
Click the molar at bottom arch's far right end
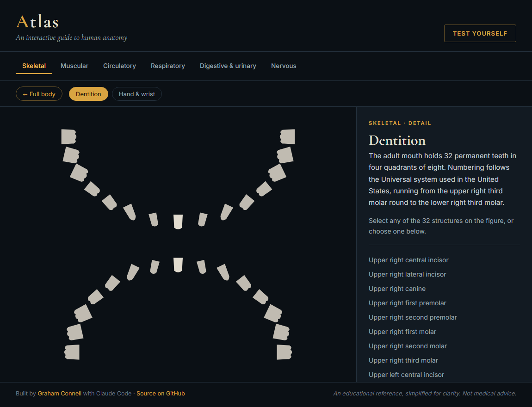(x=285, y=352)
